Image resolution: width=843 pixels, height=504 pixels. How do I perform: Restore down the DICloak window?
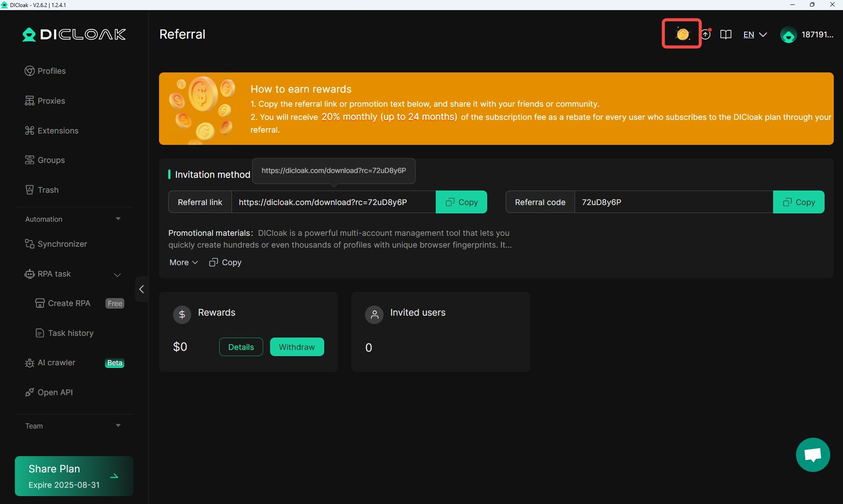[812, 5]
